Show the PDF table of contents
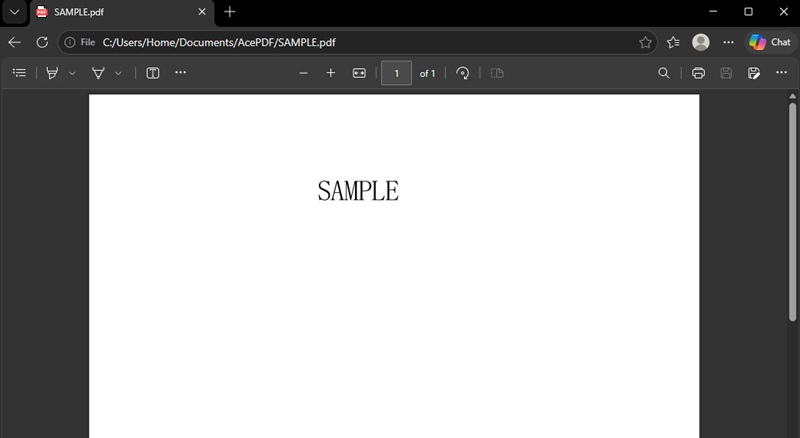Image resolution: width=800 pixels, height=438 pixels. point(19,73)
